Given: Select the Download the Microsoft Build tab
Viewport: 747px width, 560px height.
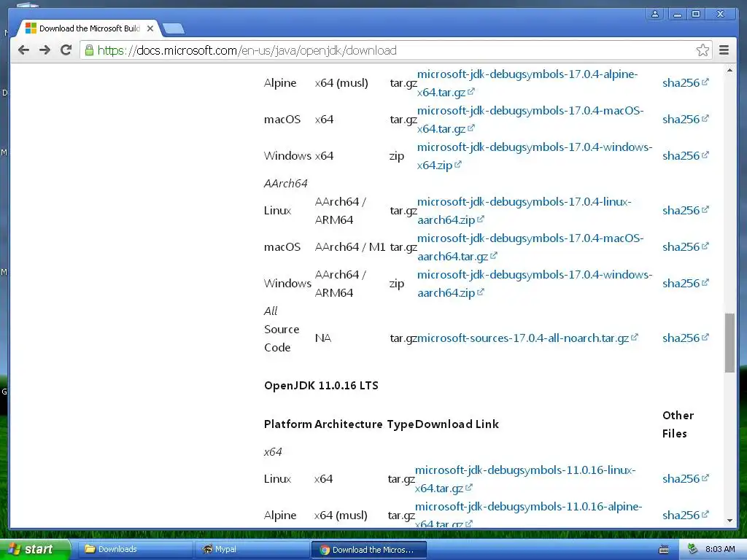Looking at the screenshot, I should (x=88, y=28).
